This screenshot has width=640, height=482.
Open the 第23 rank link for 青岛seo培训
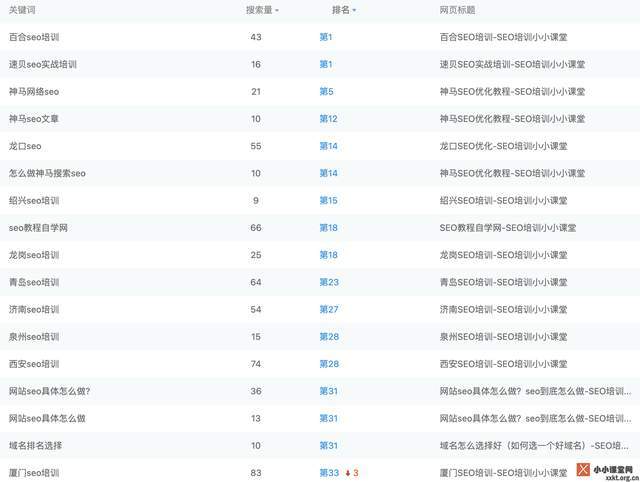[329, 282]
